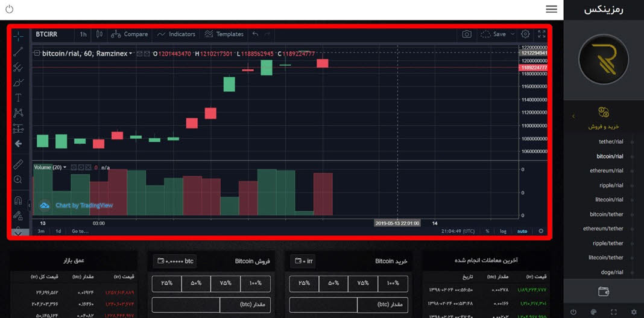Open axis settings gear at chart bottom
Screen dimensions: 644x318
point(541,231)
